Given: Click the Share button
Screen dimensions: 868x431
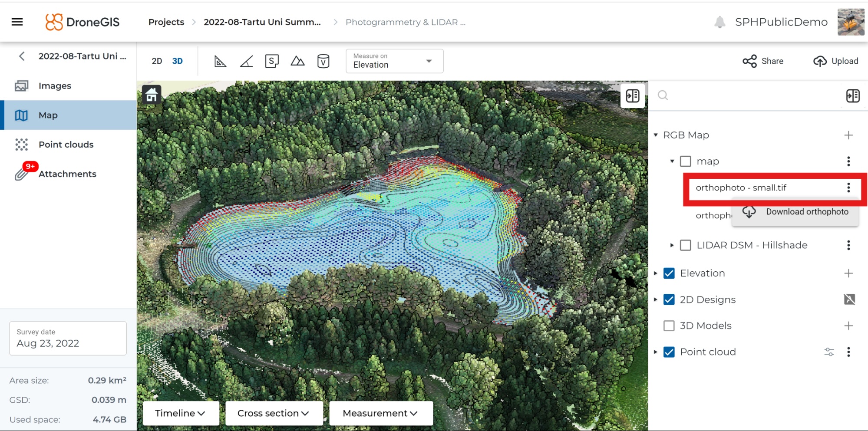Looking at the screenshot, I should point(763,61).
